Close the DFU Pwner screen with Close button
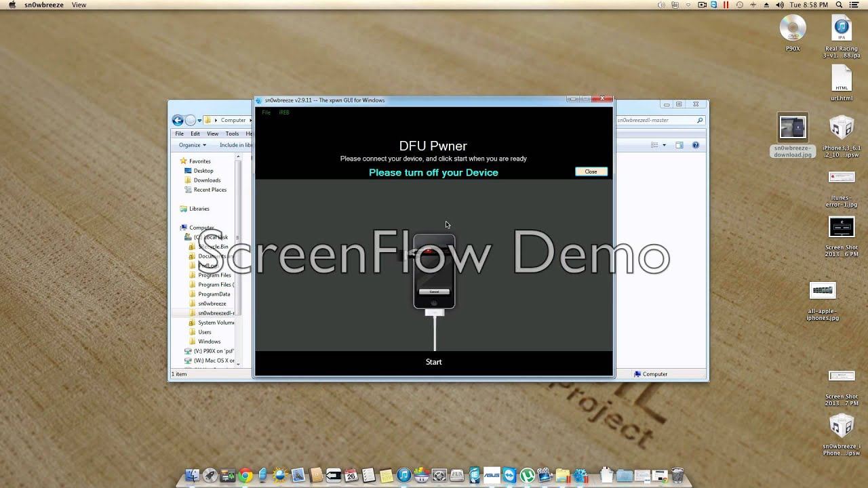The height and width of the screenshot is (488, 868). click(x=591, y=171)
